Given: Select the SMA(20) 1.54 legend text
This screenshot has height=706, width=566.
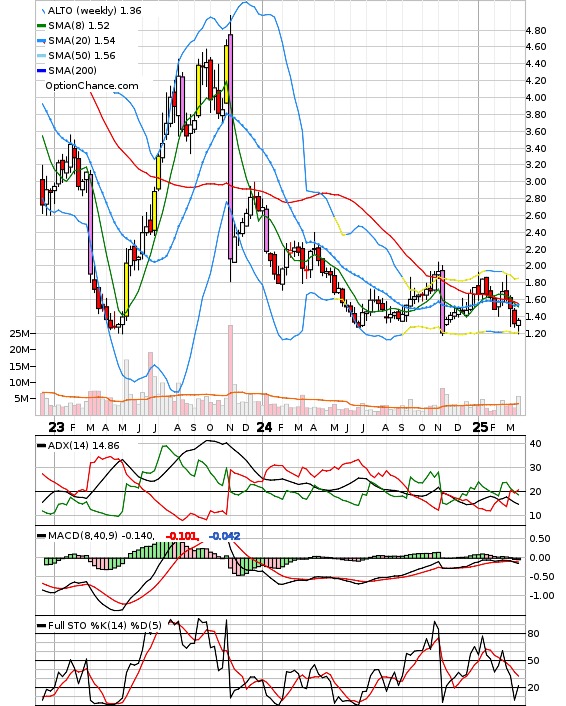Looking at the screenshot, I should [82, 41].
